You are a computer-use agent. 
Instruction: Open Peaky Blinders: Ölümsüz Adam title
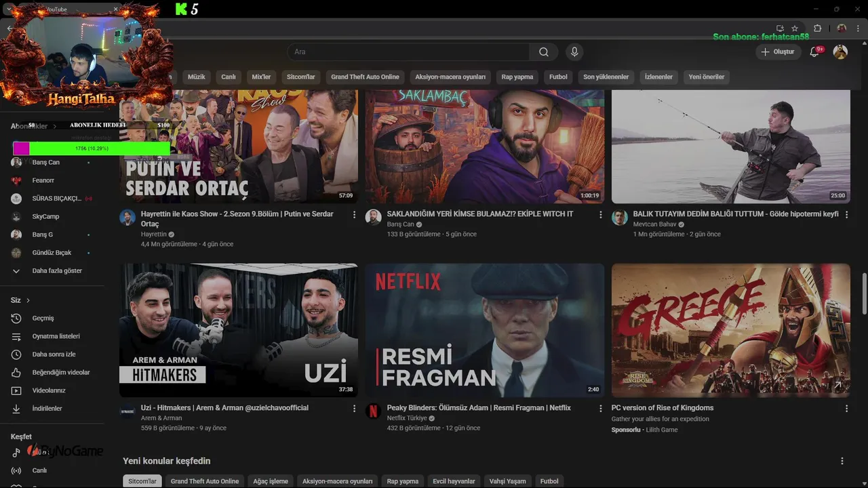[479, 408]
